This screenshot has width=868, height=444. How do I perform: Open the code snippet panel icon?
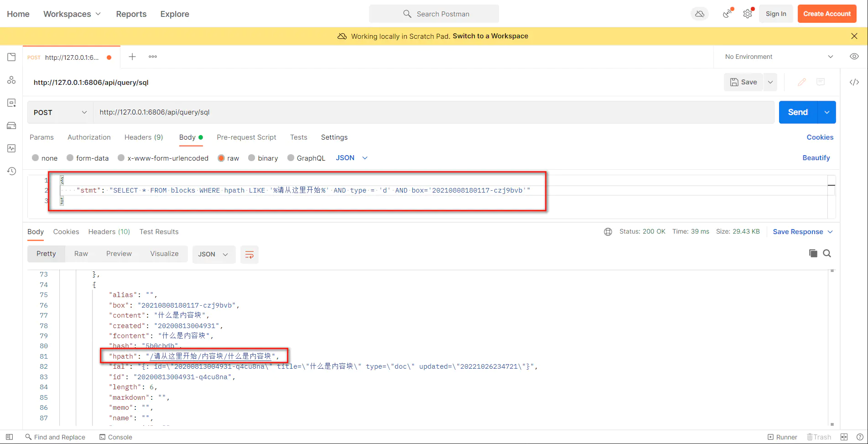coord(854,82)
